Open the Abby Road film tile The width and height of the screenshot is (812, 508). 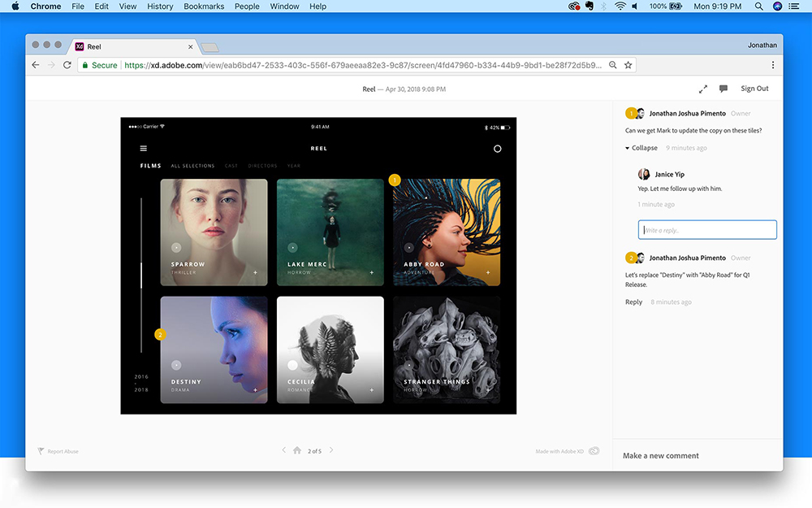[447, 232]
